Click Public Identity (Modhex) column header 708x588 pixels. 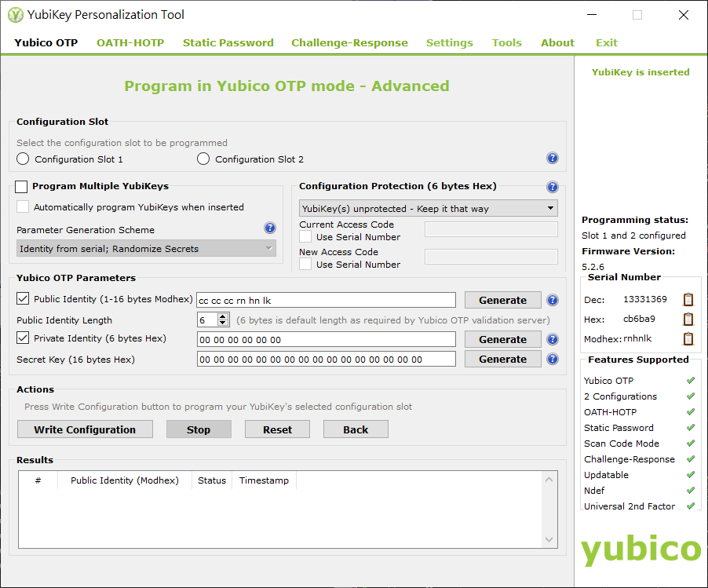click(x=125, y=480)
